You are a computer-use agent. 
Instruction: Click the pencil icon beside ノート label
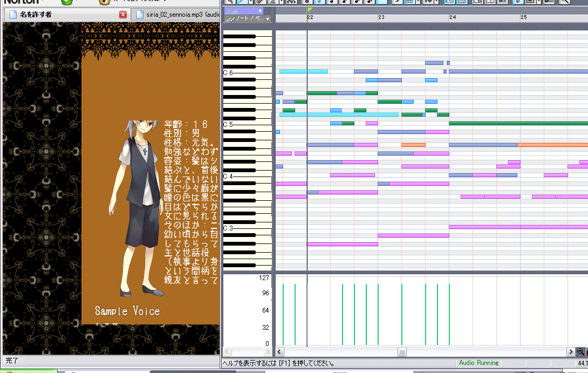point(233,18)
